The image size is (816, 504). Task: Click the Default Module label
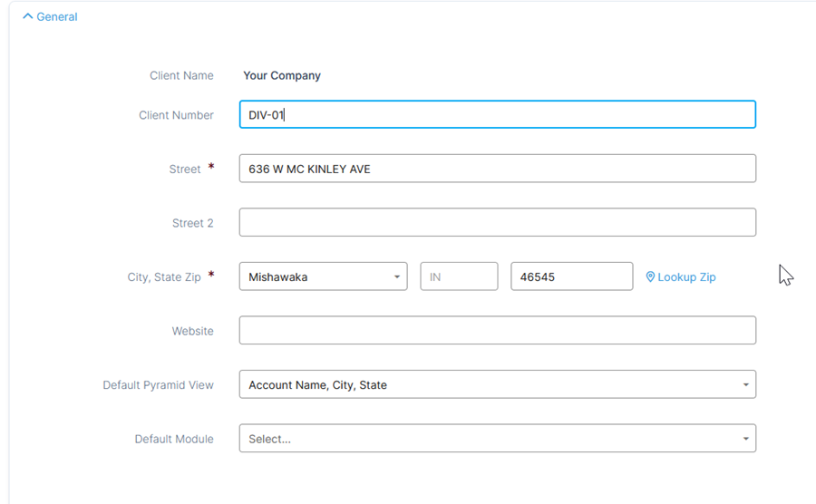coord(174,439)
